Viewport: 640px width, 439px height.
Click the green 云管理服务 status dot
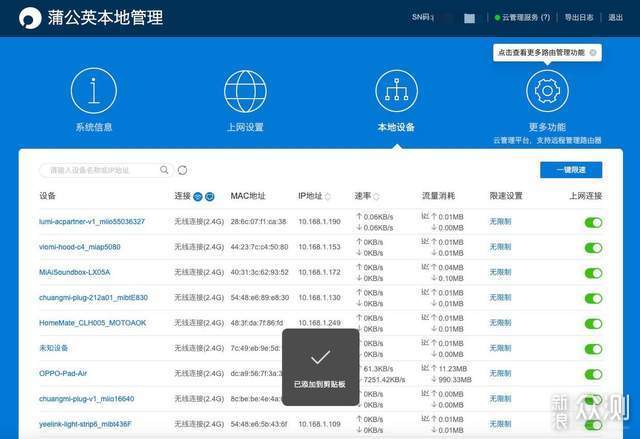(x=497, y=18)
